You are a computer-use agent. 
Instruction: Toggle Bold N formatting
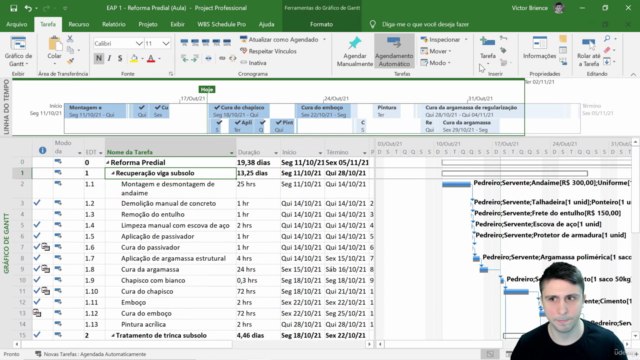point(98,58)
